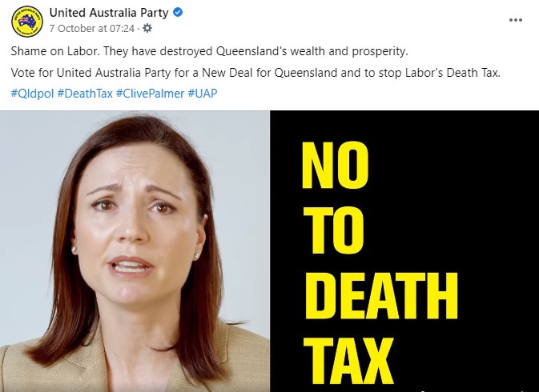The image size is (539, 392).
Task: Follow the #Qldpol hashtag
Action: pos(32,94)
